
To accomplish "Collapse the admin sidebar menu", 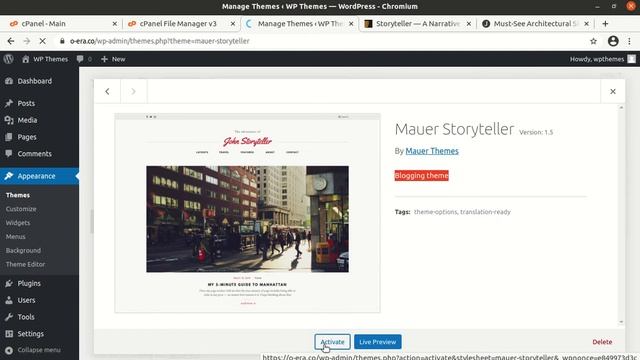I will click(x=33, y=350).
